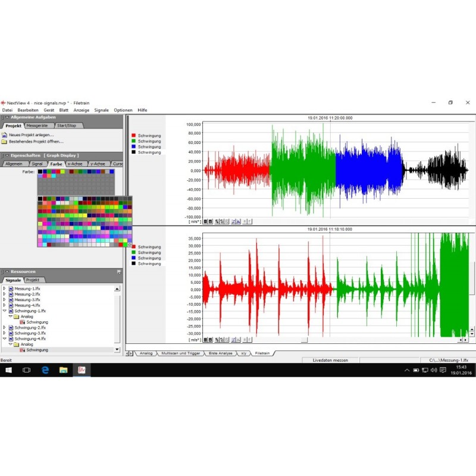Collapse the Allgemeine Aufgaben panel

pos(6,117)
